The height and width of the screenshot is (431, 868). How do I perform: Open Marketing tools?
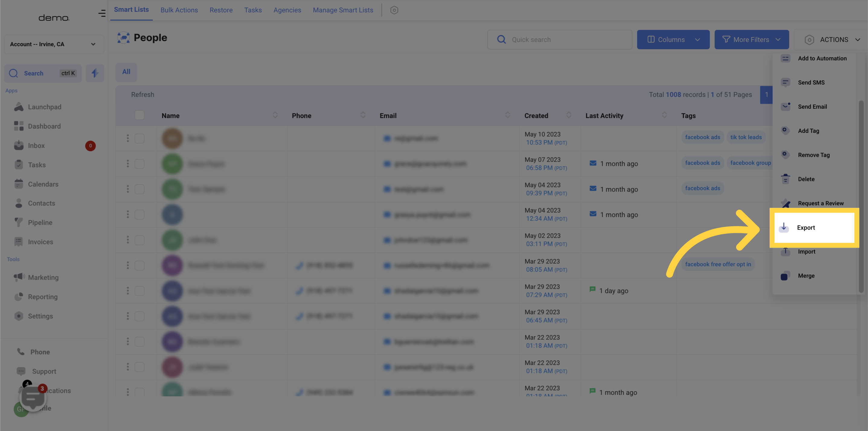pyautogui.click(x=36, y=277)
